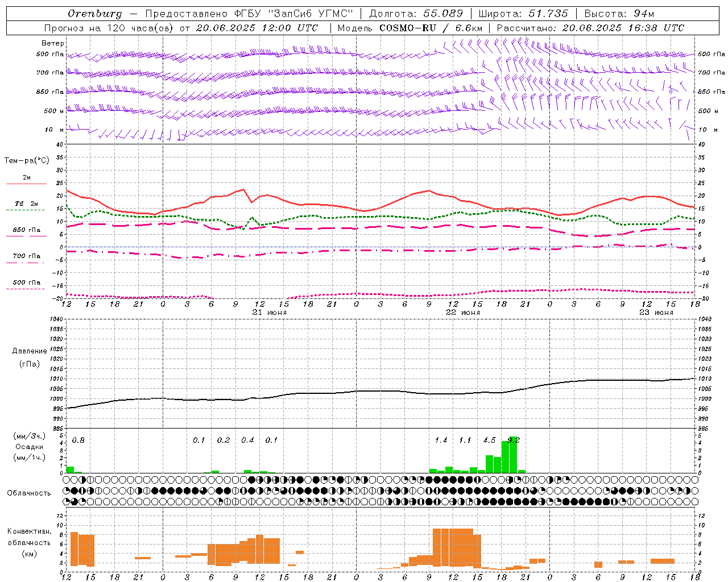Click the forecast start time "20.06.2025 12:00 UTC"
The height and width of the screenshot is (582, 728).
(x=257, y=28)
